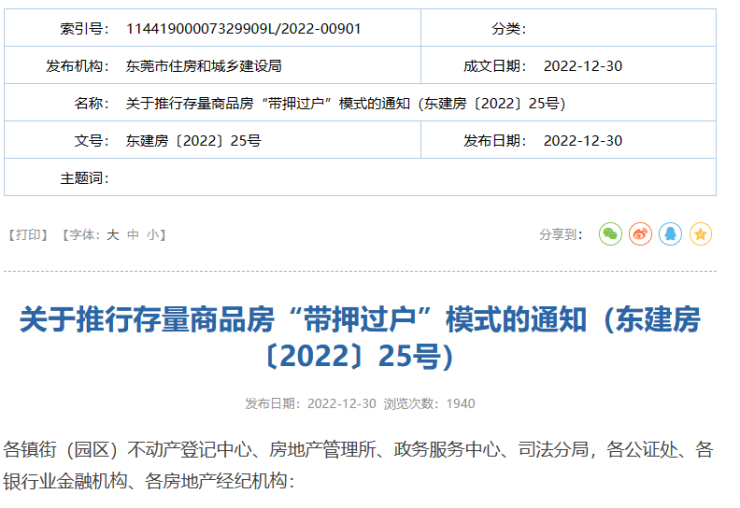
Task: Click the 主题词 label
Action: (x=84, y=178)
